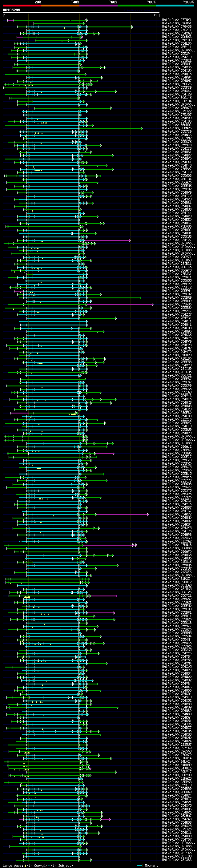Click the red ~20% identity legend bar

coord(22,6)
